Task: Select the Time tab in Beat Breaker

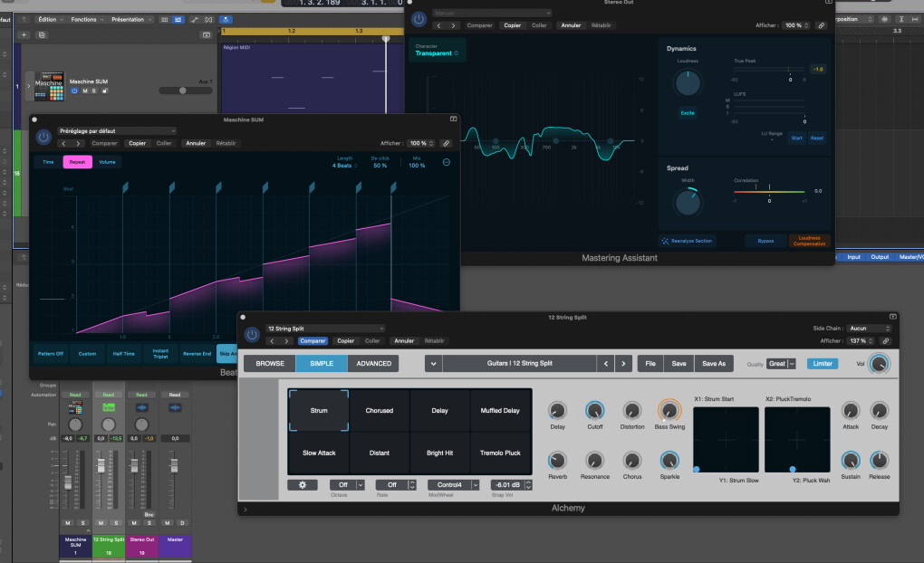Action: [48, 162]
